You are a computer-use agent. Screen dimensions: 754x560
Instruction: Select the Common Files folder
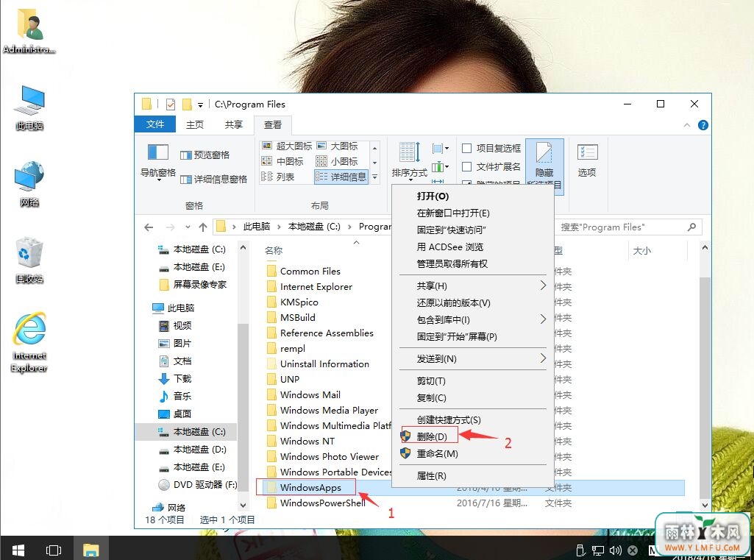coord(304,271)
